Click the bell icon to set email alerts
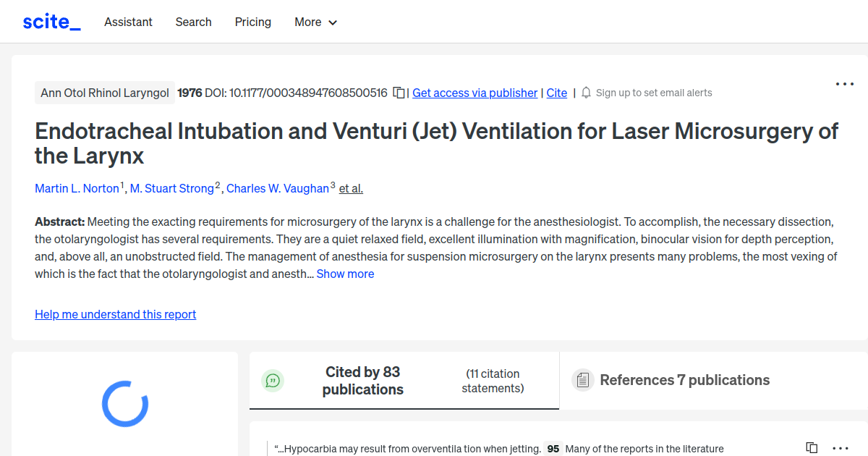The height and width of the screenshot is (456, 868). 586,93
